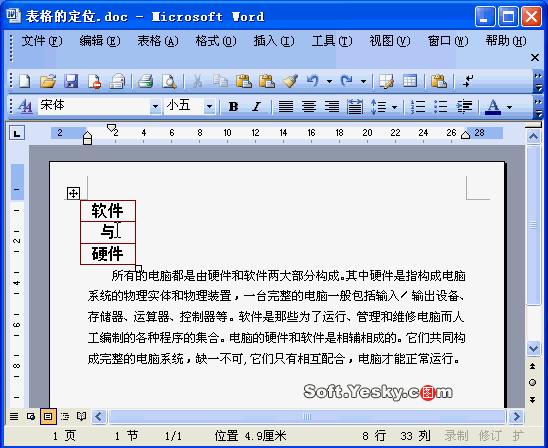Click the Increase Indent icon

pos(464,106)
